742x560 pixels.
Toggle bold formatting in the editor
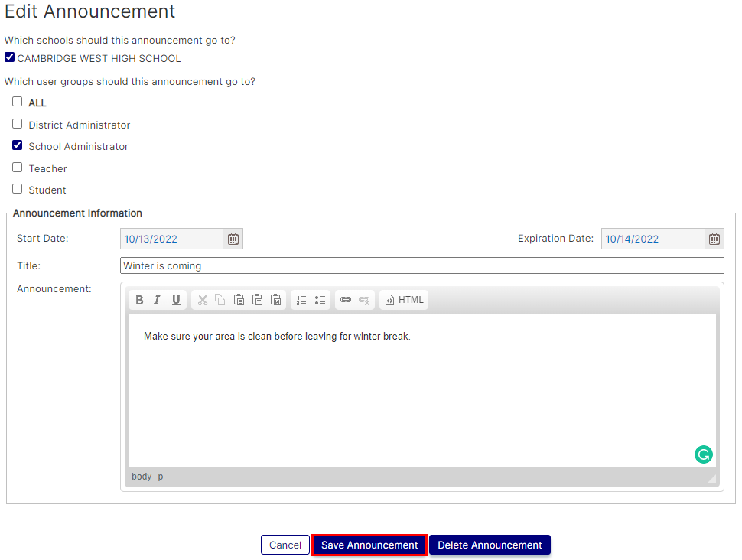coord(139,300)
